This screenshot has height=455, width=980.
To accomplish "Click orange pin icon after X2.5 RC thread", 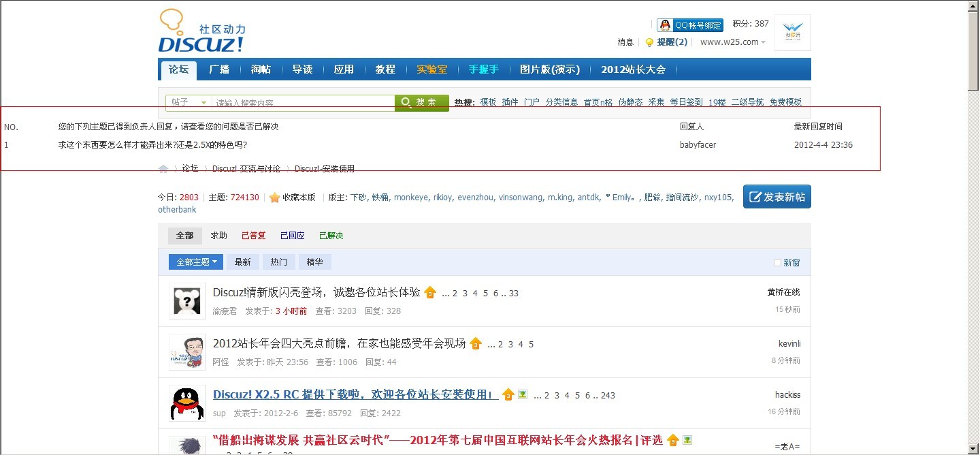I will tap(508, 394).
